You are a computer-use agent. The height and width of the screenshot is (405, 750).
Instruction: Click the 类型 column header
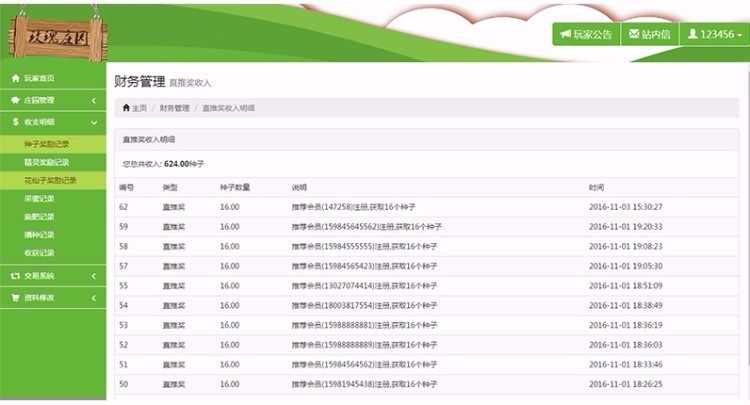tap(170, 187)
